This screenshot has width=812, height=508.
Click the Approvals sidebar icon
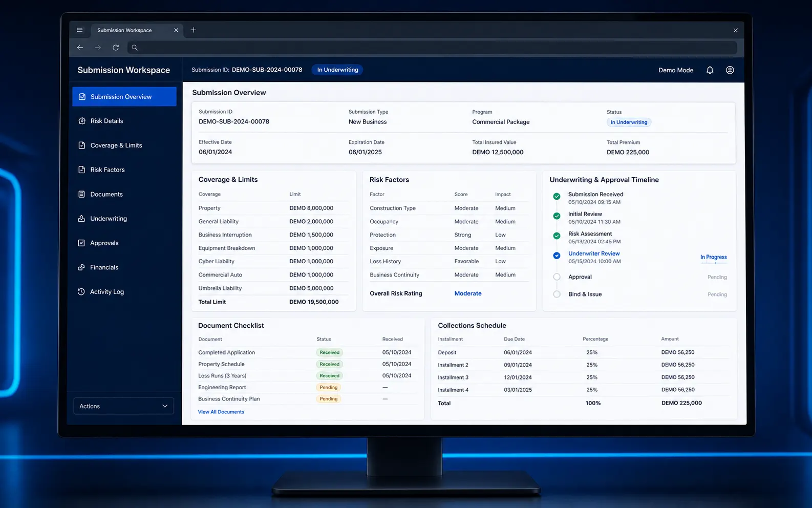pos(82,243)
